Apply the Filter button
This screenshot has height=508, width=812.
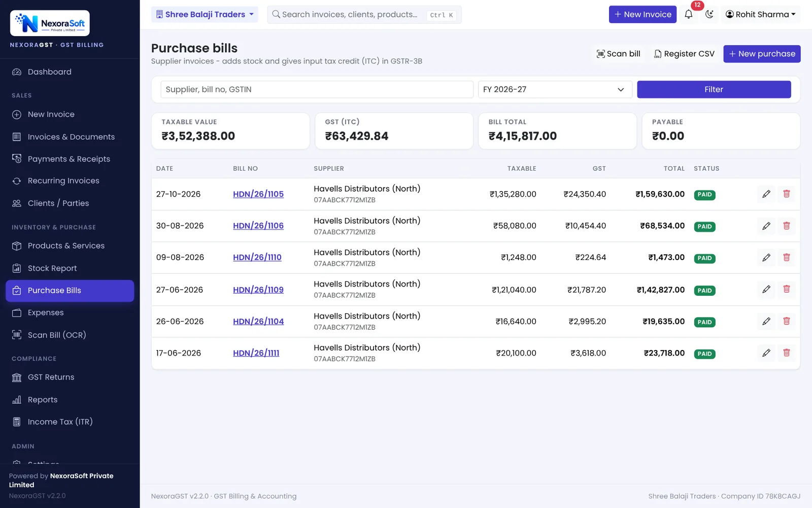[714, 89]
